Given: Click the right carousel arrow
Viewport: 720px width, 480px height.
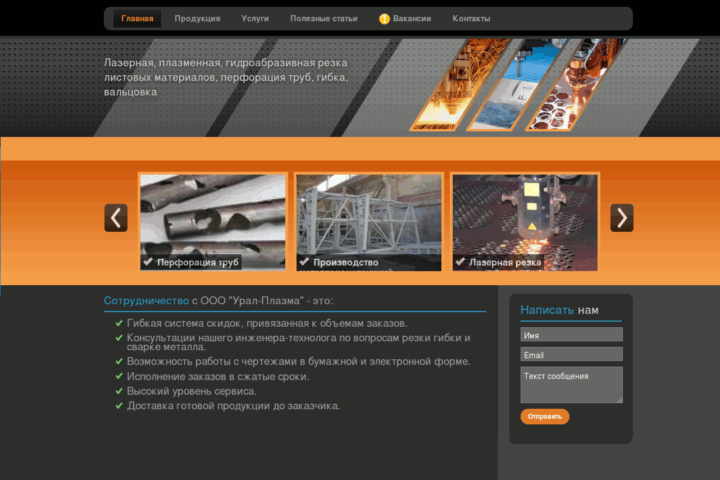Looking at the screenshot, I should [621, 218].
